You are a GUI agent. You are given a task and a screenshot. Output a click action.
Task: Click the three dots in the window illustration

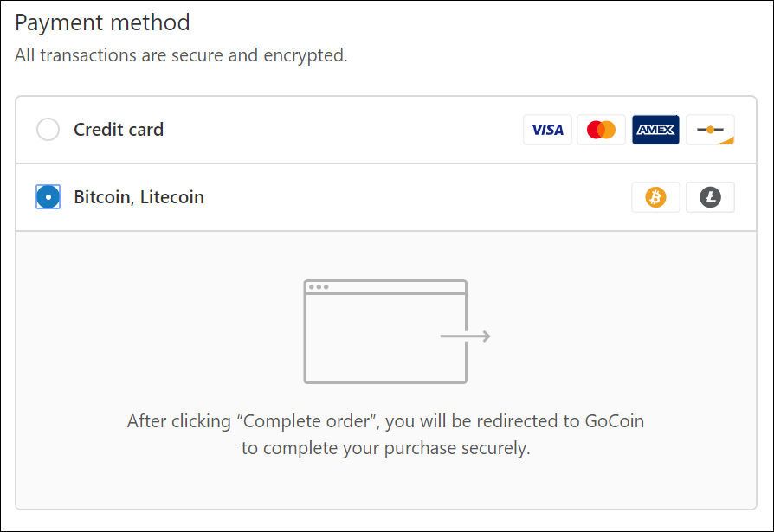click(319, 287)
